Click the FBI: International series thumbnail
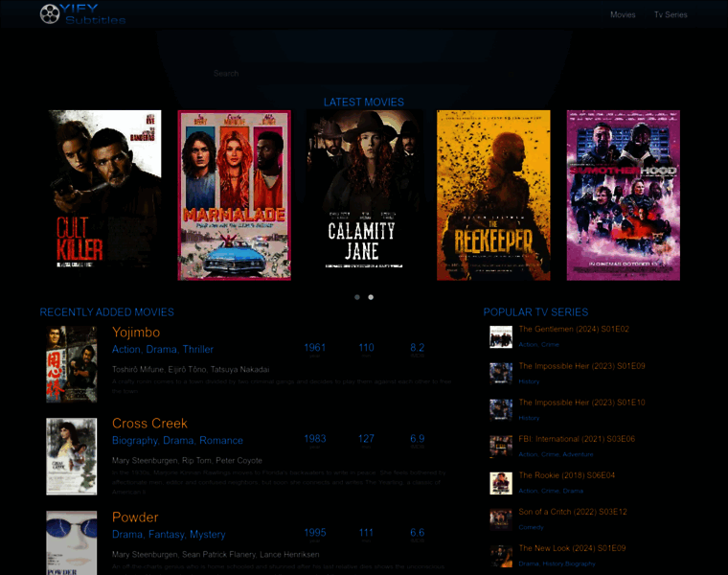Image resolution: width=728 pixels, height=575 pixels. pos(501,447)
